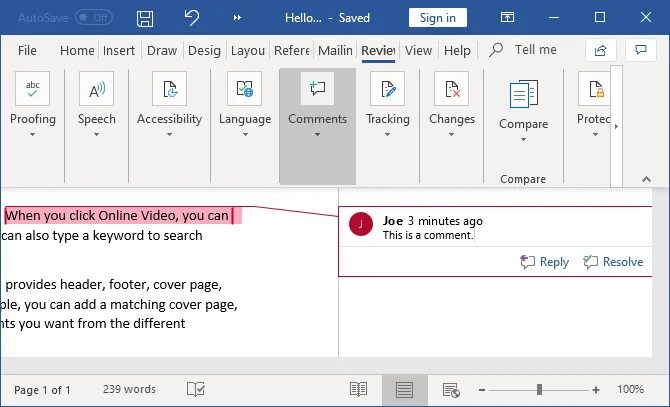The image size is (670, 407).
Task: Open the Home ribbon tab
Action: point(77,50)
